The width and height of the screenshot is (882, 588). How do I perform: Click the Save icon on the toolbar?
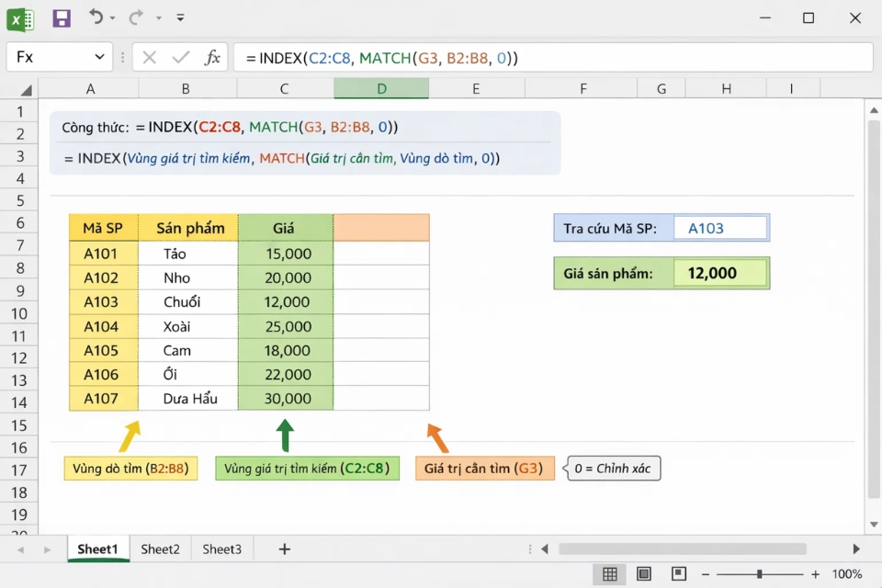point(62,17)
